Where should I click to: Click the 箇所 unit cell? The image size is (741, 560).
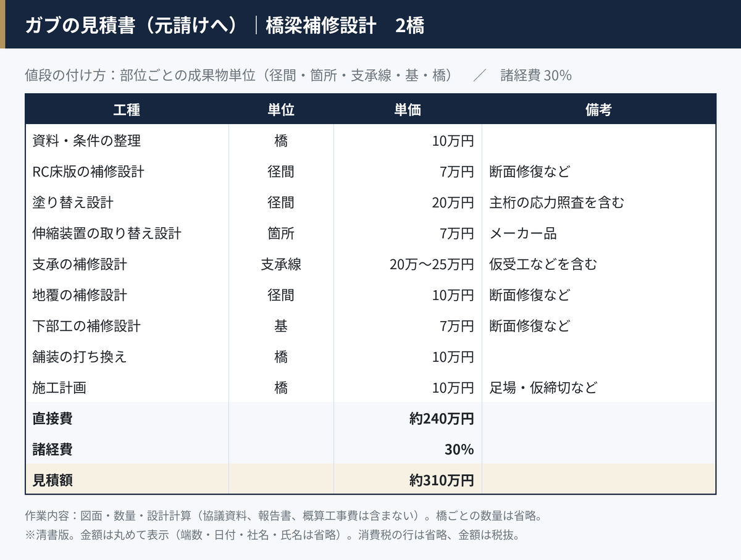(281, 233)
